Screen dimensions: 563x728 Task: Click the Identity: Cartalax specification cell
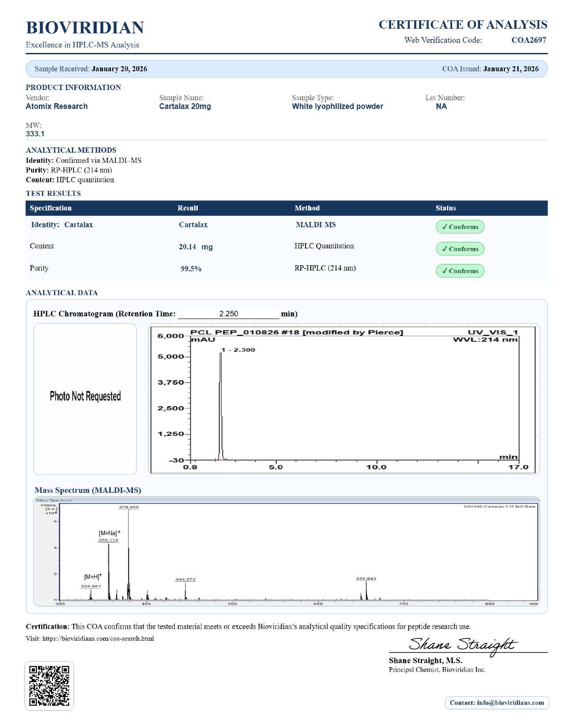coord(62,225)
